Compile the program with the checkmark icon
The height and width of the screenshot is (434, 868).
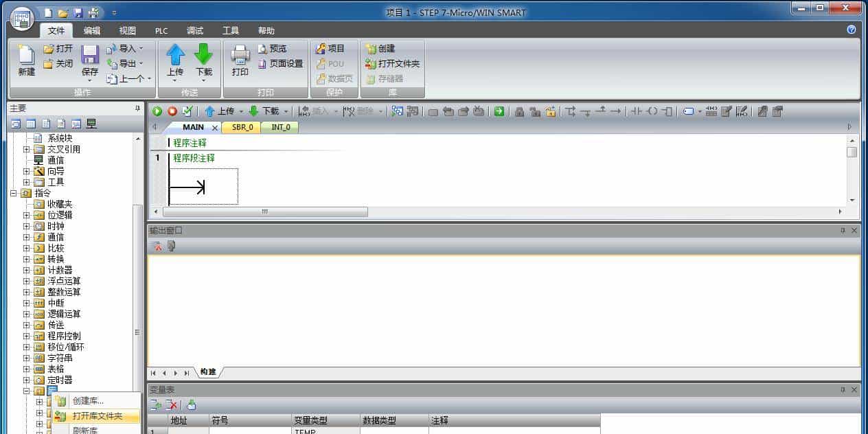(187, 111)
